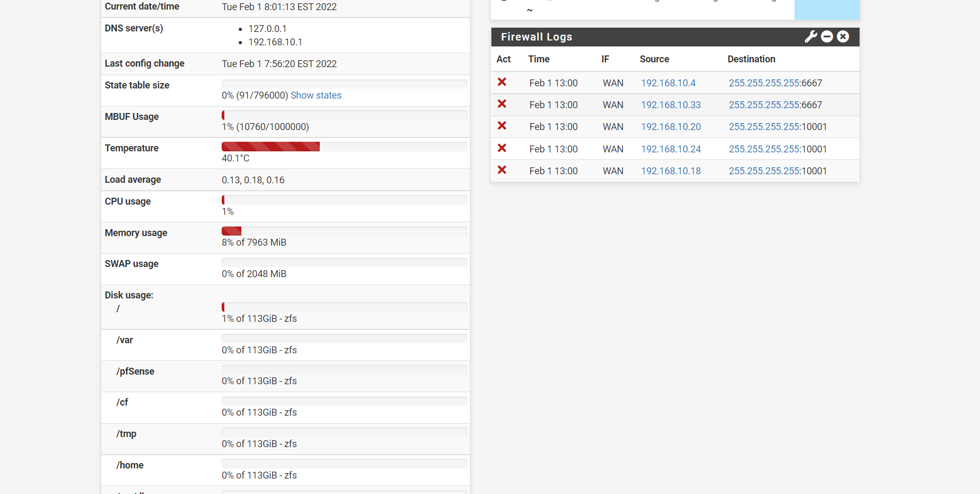Viewport: 980px width, 494px height.
Task: Click the 0% of 2048 MiB text
Action: [254, 274]
